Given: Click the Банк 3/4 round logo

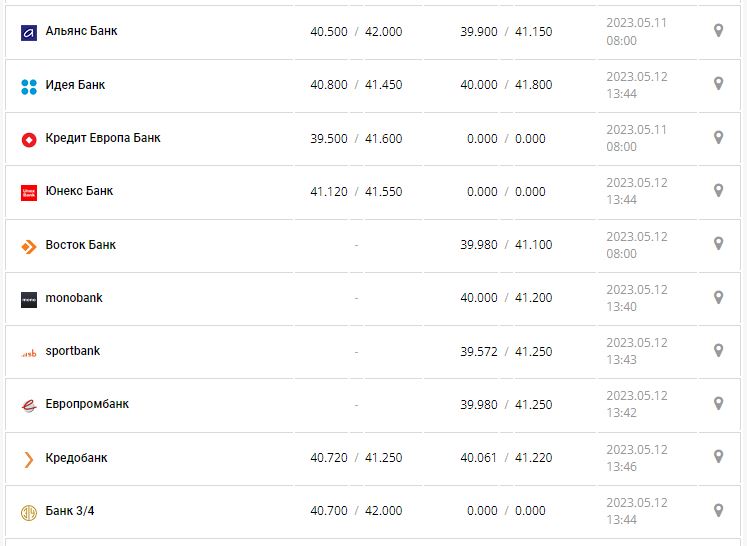Looking at the screenshot, I should pos(28,512).
